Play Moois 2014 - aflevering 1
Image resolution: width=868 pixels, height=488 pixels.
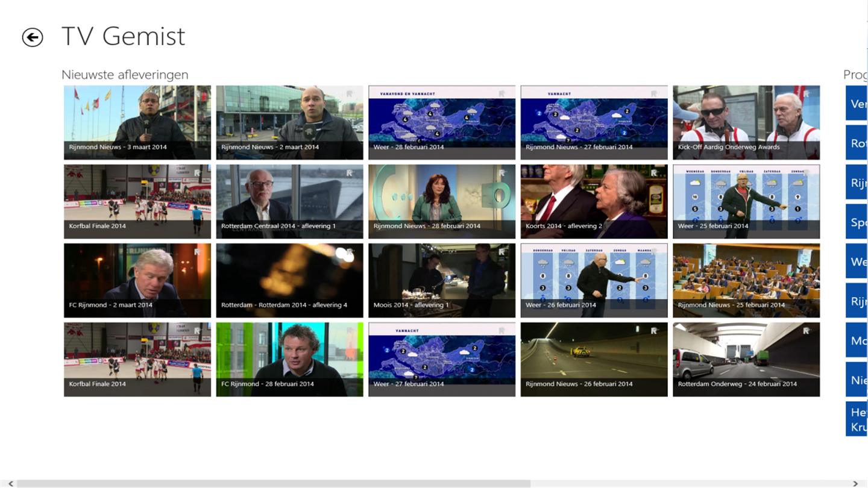[x=442, y=281]
